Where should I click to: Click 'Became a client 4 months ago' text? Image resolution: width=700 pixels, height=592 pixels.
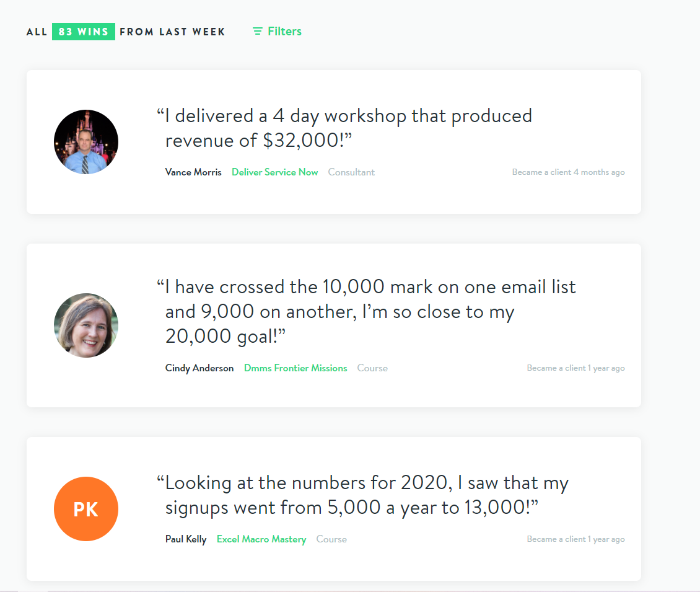pos(568,172)
